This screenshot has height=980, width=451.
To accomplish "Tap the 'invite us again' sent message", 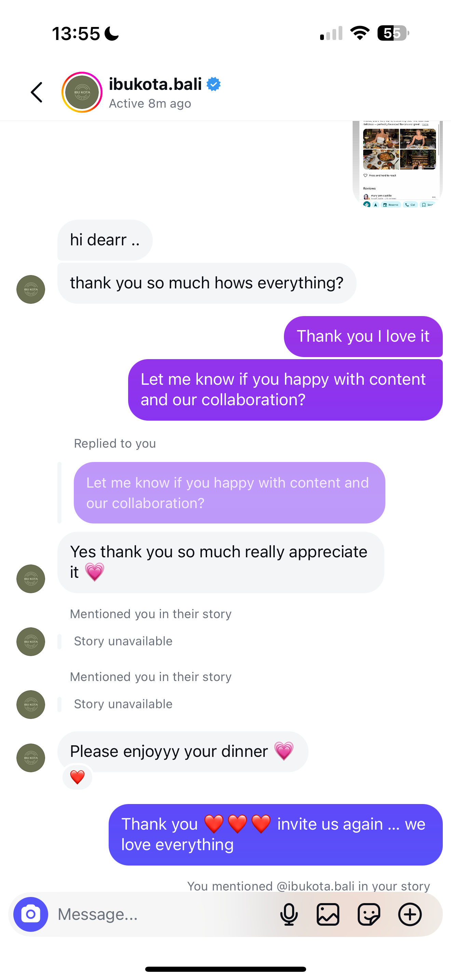I will click(275, 834).
